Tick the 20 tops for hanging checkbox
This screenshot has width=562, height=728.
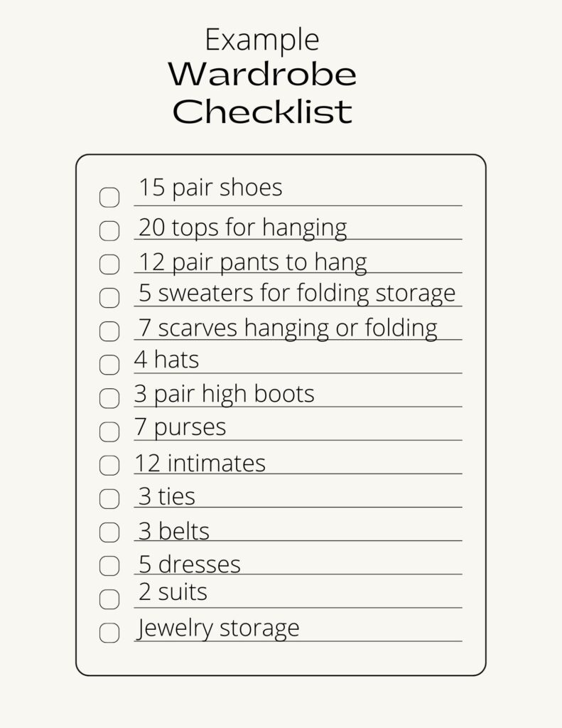click(x=109, y=231)
